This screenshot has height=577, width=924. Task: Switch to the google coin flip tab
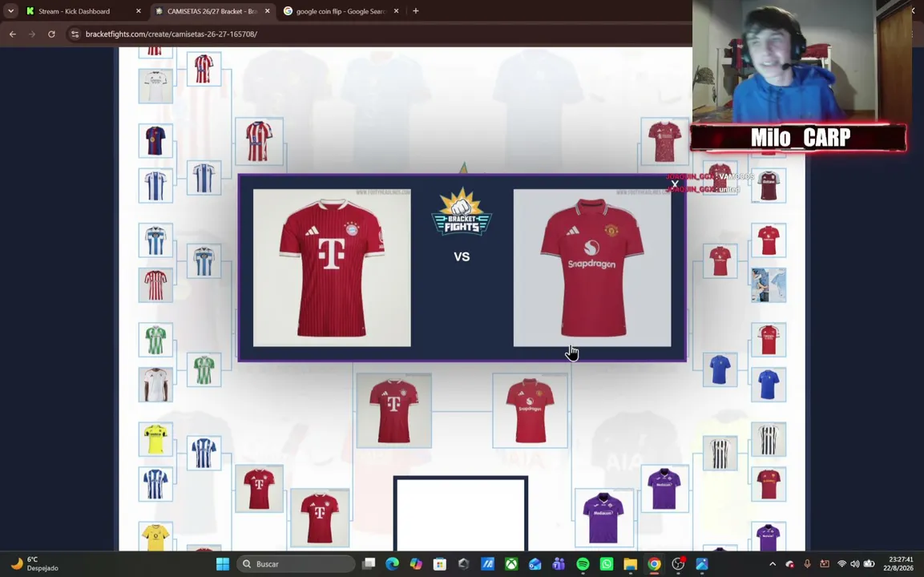point(341,11)
